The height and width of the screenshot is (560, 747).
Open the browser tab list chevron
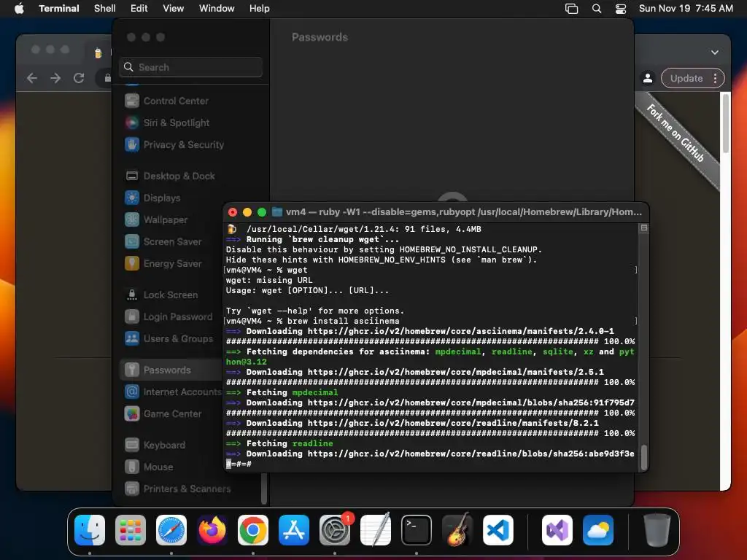[x=715, y=52]
